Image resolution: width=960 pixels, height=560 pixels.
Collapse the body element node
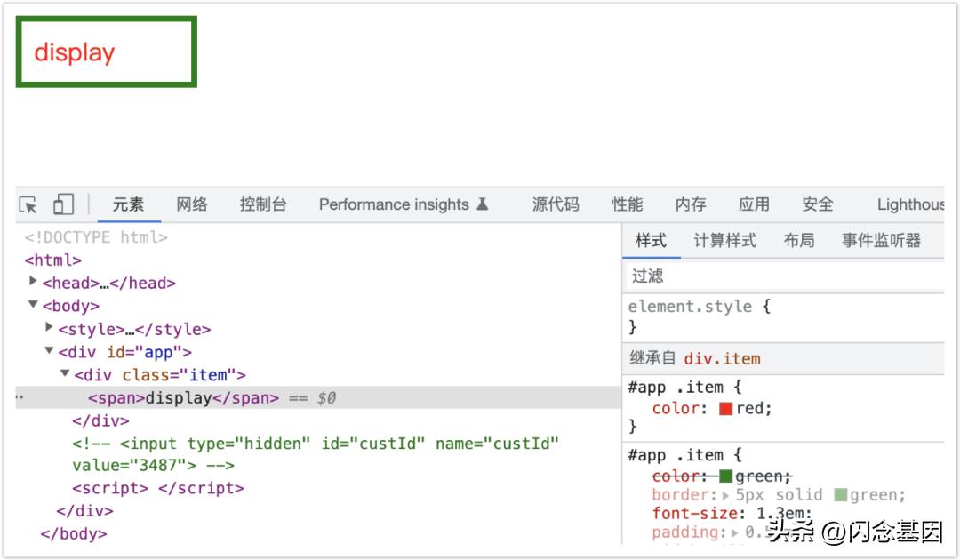(34, 305)
